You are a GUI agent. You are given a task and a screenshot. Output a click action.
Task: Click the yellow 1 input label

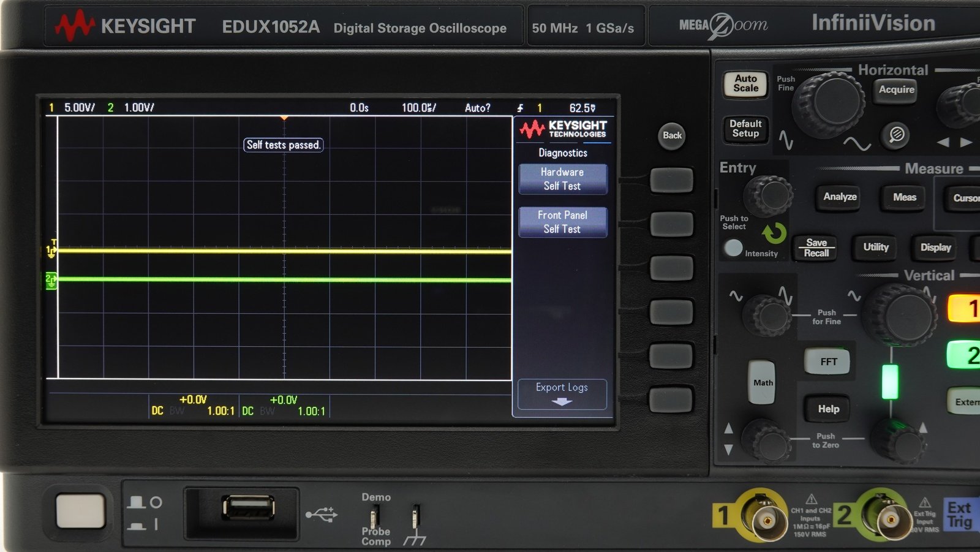(x=724, y=516)
